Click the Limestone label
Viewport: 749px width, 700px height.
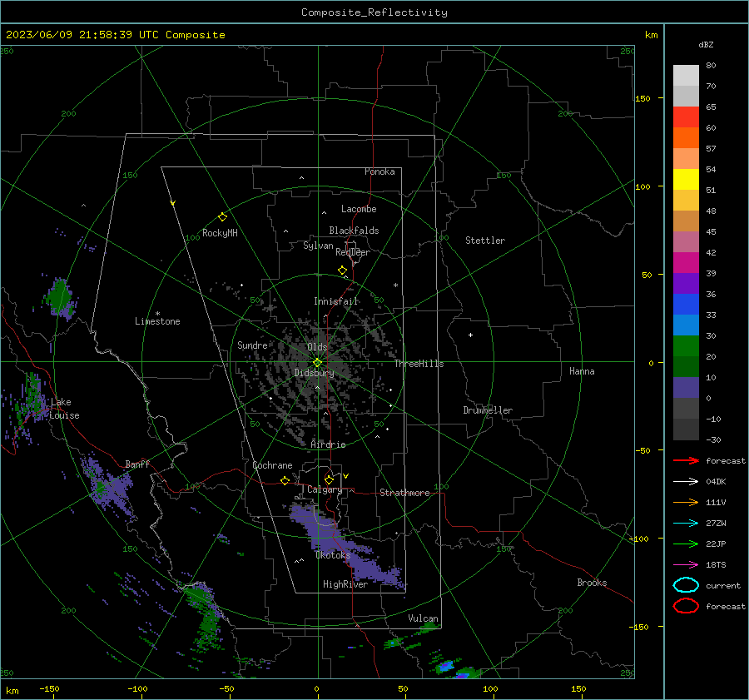click(x=157, y=321)
